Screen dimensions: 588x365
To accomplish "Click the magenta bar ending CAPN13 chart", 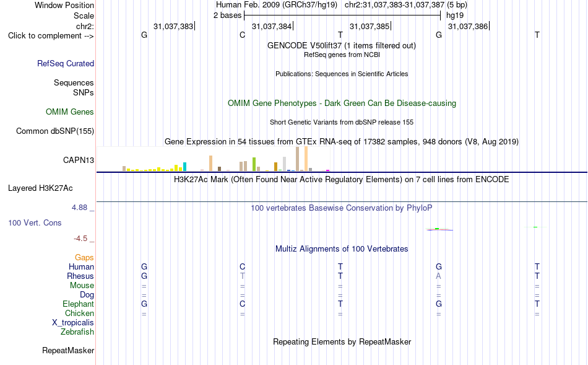I will tap(328, 170).
